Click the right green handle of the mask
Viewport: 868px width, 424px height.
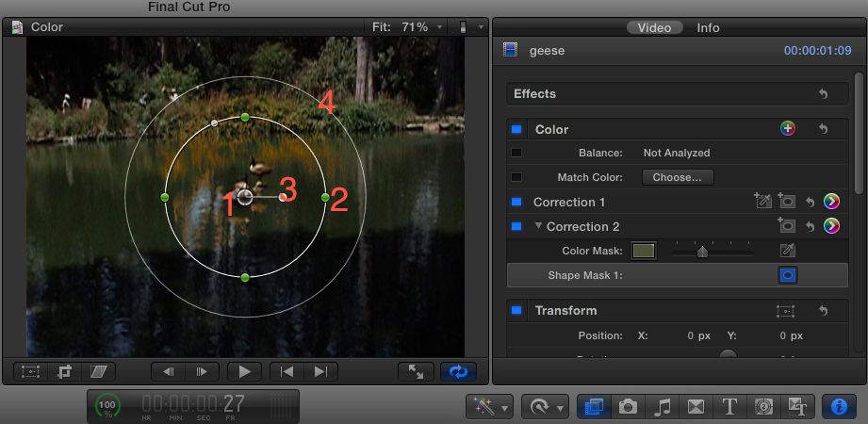point(325,197)
